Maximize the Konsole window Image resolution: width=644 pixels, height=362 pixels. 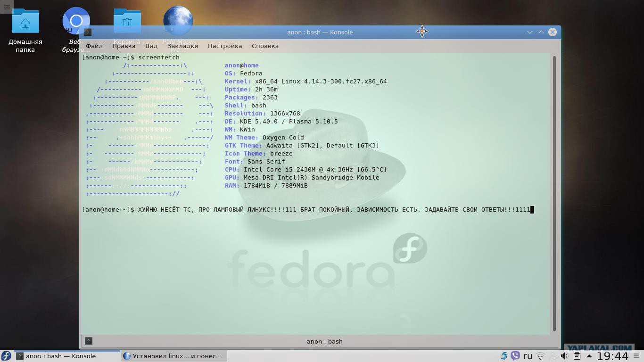tap(541, 32)
